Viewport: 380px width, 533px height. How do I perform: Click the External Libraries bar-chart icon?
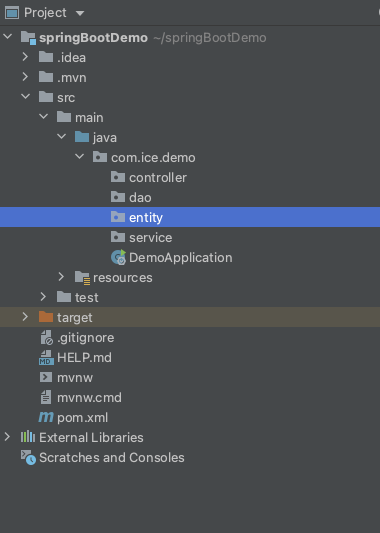tap(28, 437)
